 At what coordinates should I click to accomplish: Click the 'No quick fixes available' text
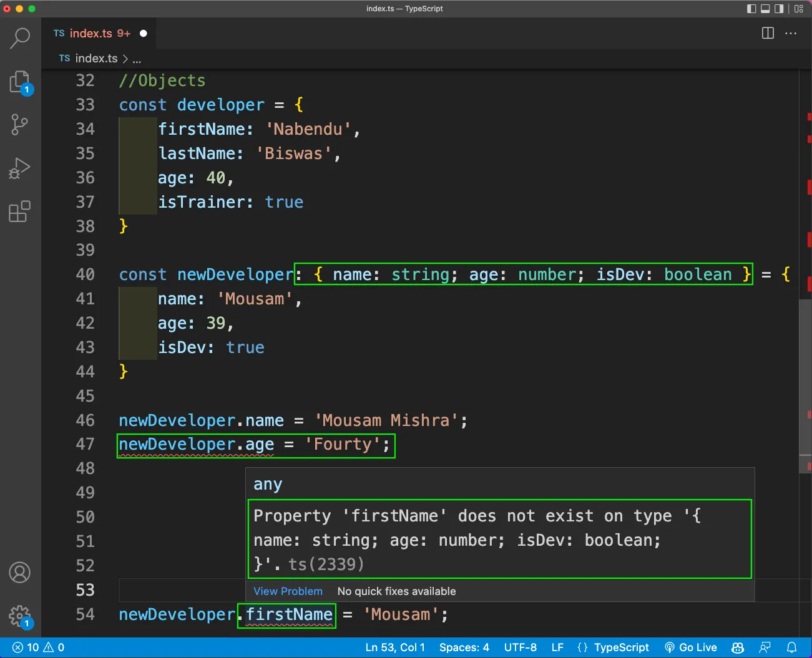coord(396,591)
